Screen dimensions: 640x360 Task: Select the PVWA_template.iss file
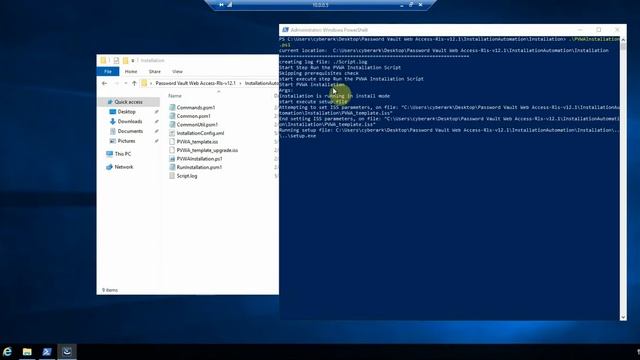click(x=197, y=142)
